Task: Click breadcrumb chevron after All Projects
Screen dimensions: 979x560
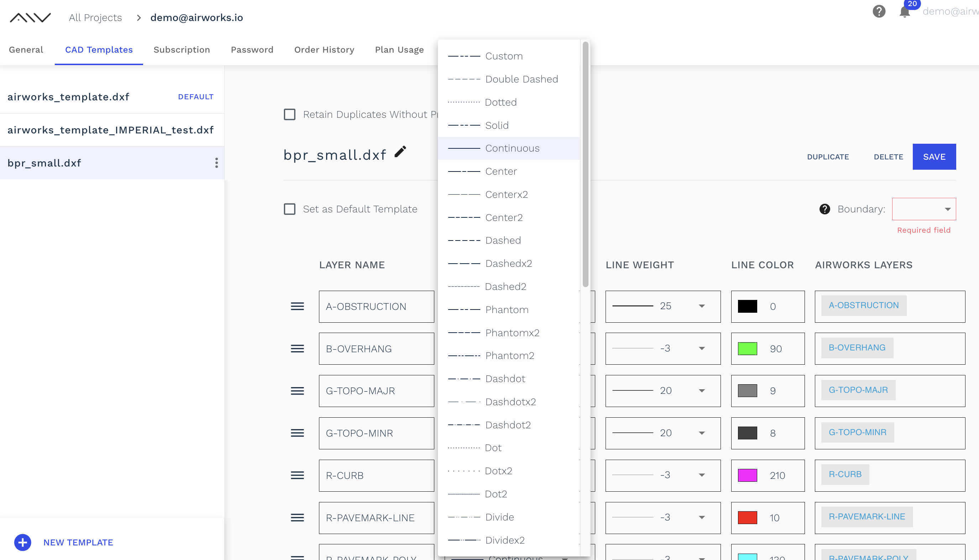Action: 139,18
